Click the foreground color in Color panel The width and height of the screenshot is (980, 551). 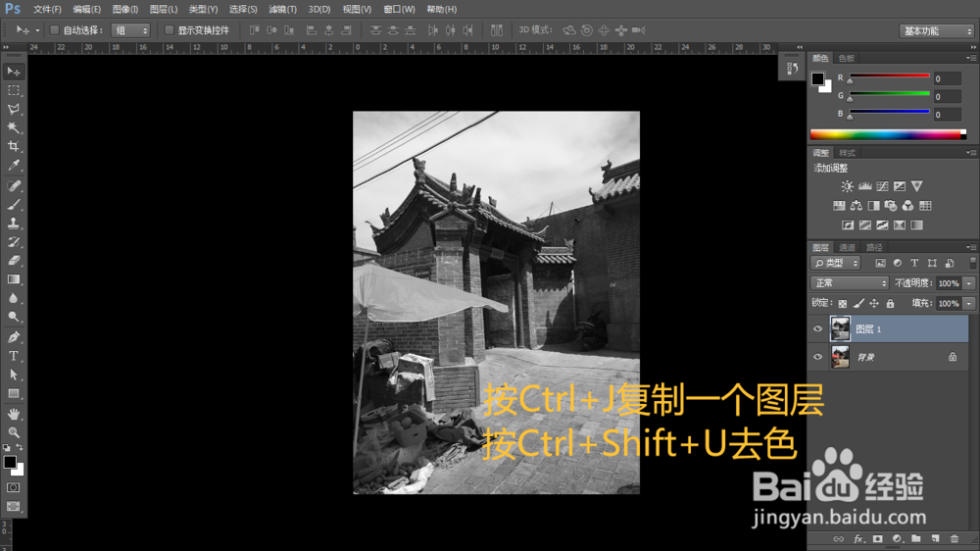817,78
